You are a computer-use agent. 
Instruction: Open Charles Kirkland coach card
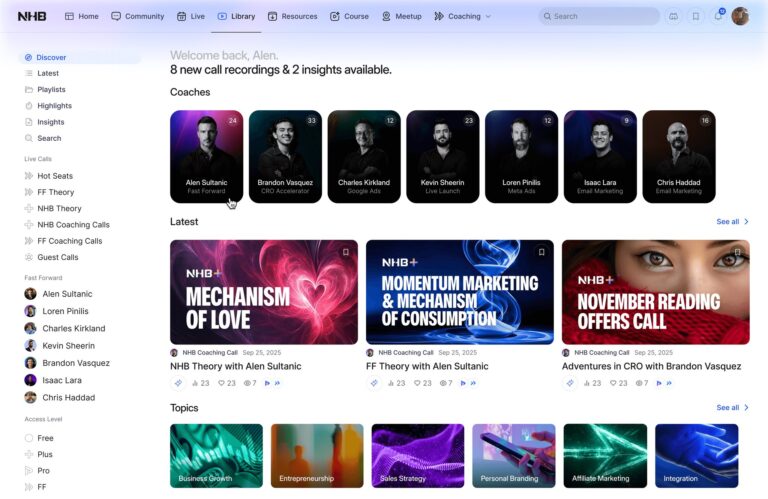[364, 156]
